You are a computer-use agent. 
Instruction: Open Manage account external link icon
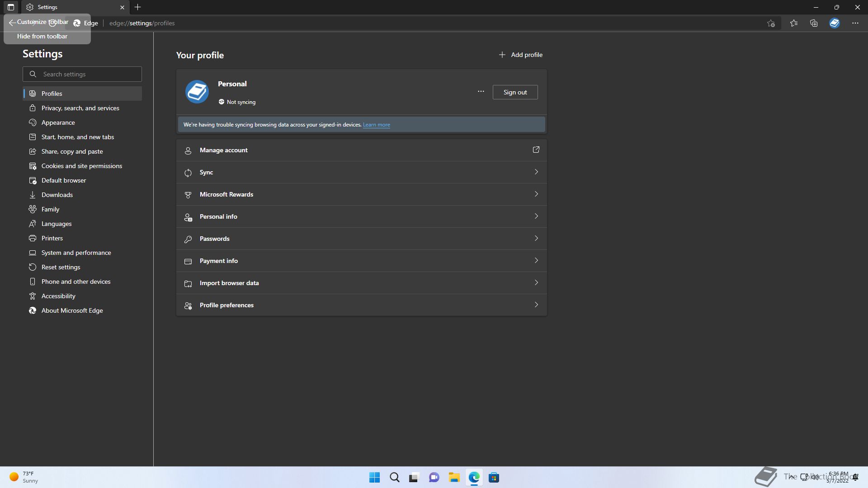point(536,150)
